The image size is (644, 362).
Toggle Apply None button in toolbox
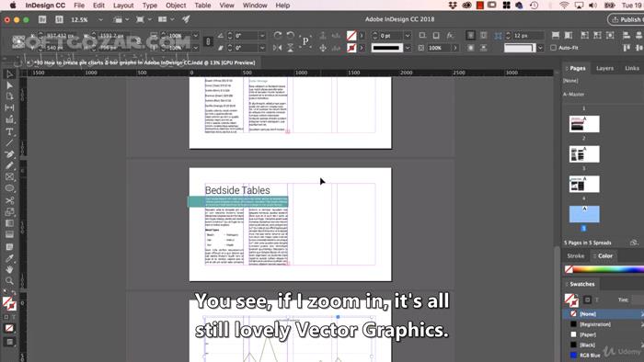(9, 328)
